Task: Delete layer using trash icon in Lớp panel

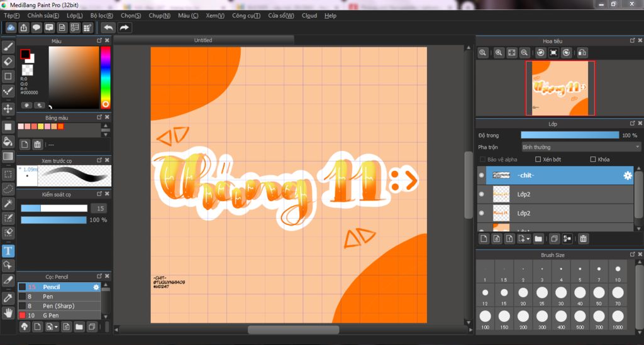Action: click(x=583, y=239)
